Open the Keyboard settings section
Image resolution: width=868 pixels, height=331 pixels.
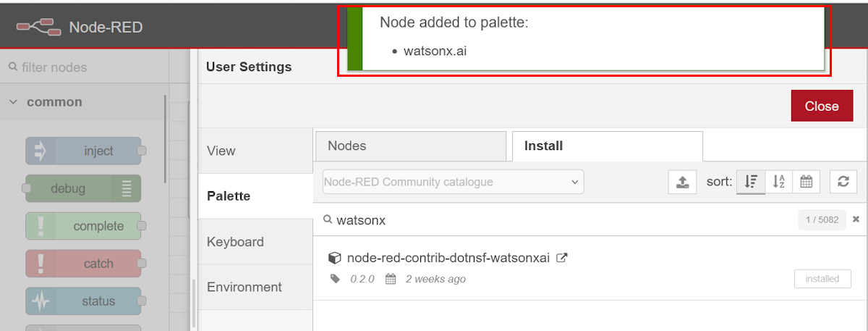coord(235,242)
